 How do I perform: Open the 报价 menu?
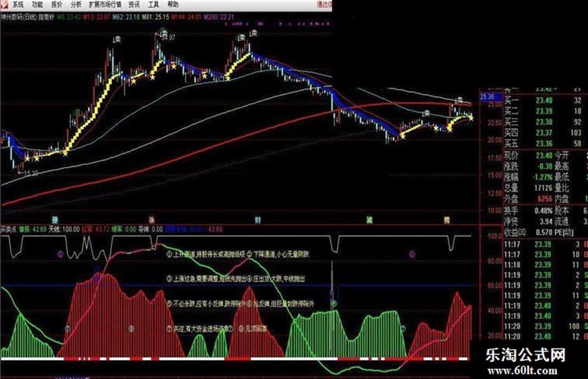pos(57,4)
